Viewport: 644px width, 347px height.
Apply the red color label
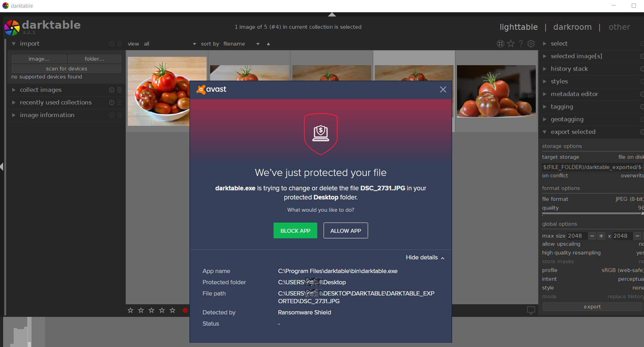tap(185, 310)
